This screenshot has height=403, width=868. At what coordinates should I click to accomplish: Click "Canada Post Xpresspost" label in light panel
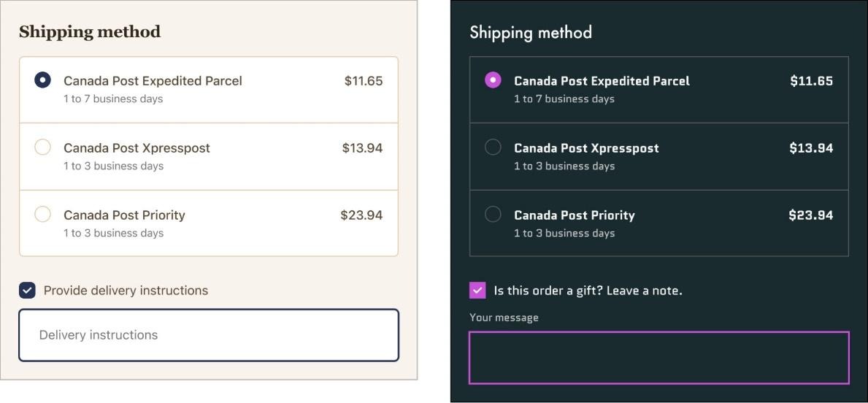point(137,148)
